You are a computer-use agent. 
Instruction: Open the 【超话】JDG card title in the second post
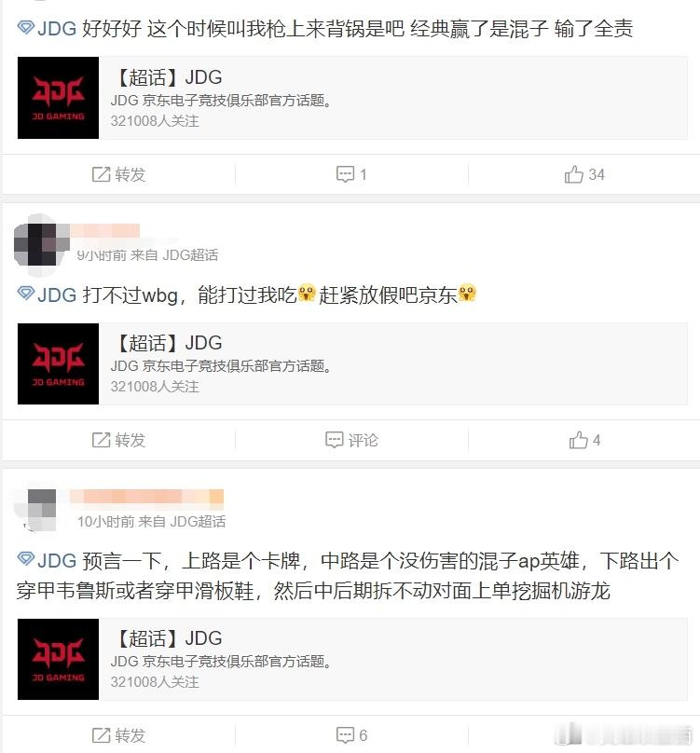coord(168,343)
